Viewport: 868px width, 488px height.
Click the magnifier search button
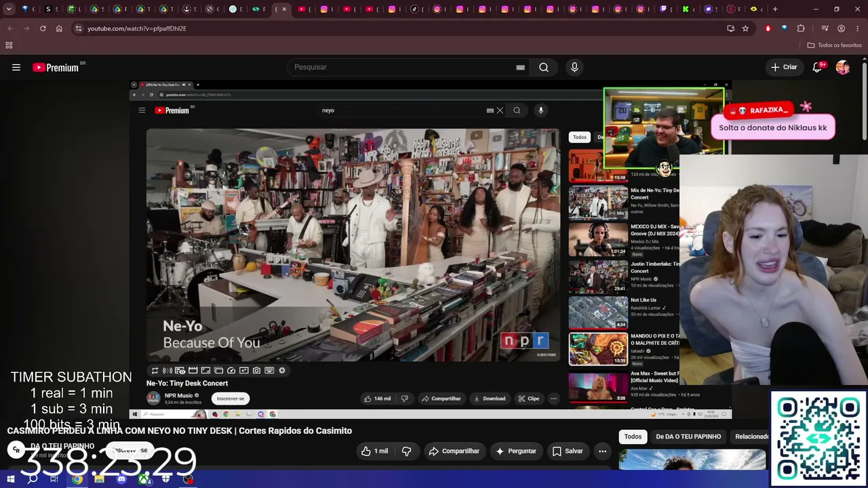pos(544,67)
